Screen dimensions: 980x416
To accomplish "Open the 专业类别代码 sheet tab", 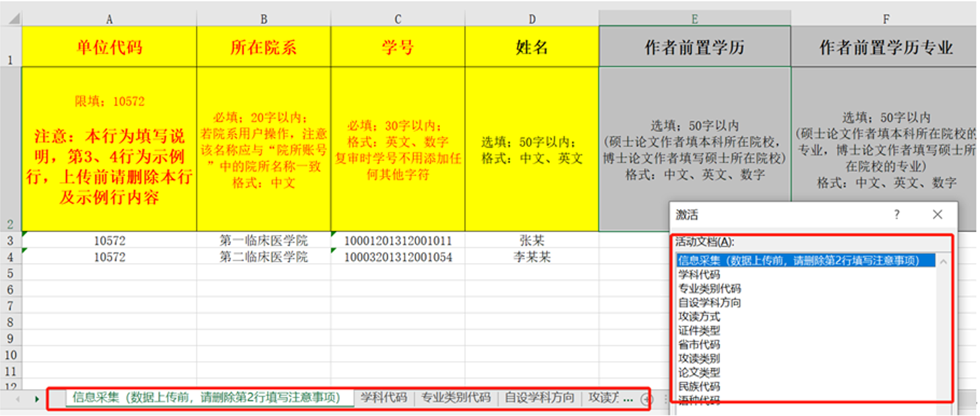I will pyautogui.click(x=456, y=398).
